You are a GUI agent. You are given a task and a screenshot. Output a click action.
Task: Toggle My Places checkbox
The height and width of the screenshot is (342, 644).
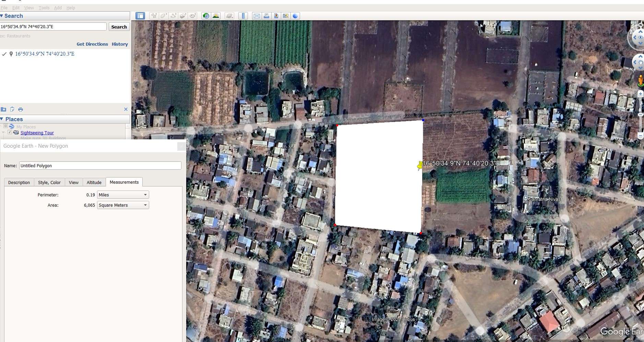click(x=5, y=126)
